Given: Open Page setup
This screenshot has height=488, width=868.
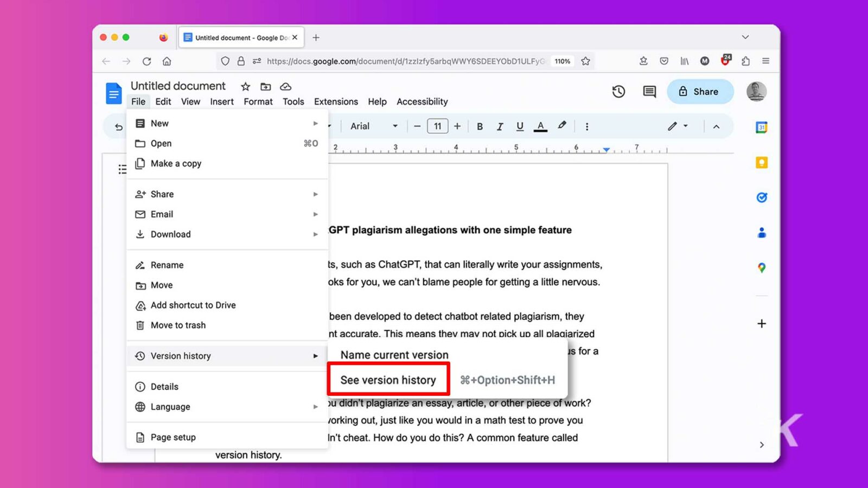Looking at the screenshot, I should [x=227, y=438].
